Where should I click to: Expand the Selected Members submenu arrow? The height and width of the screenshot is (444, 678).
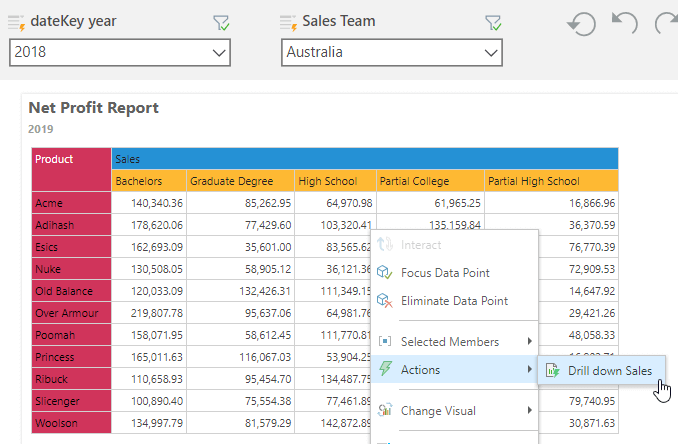tap(530, 342)
